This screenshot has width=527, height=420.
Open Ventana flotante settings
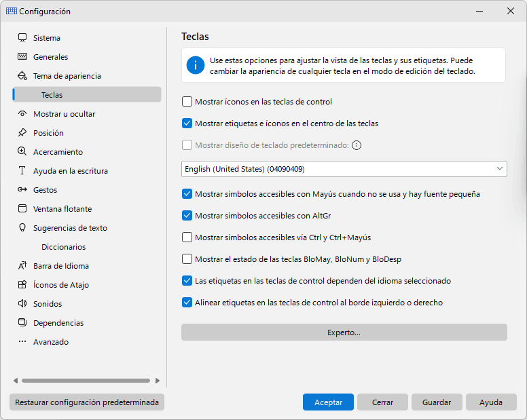tap(87, 208)
